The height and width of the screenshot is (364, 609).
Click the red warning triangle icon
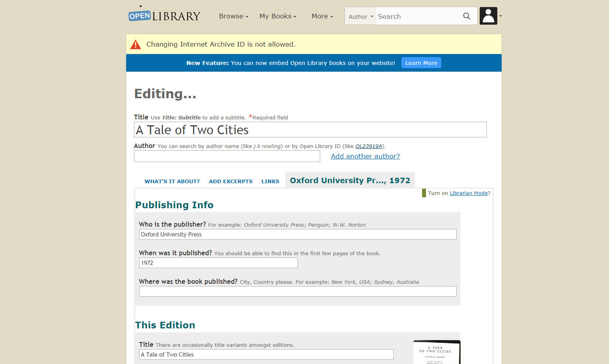point(136,45)
